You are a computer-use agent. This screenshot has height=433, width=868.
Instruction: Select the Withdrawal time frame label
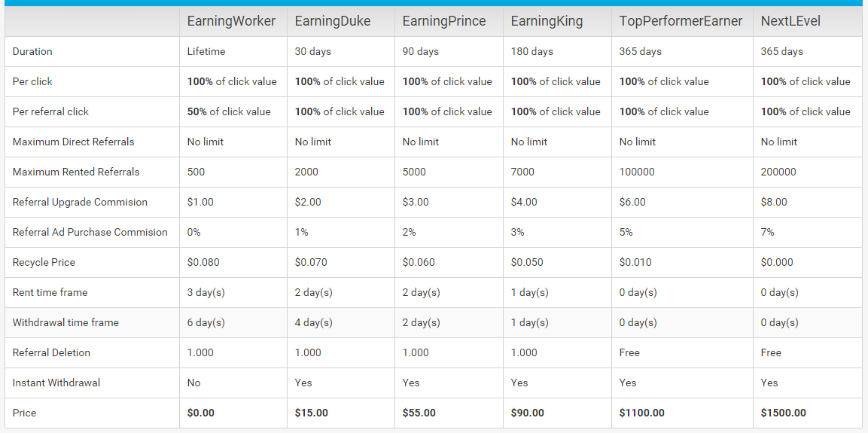pyautogui.click(x=65, y=322)
